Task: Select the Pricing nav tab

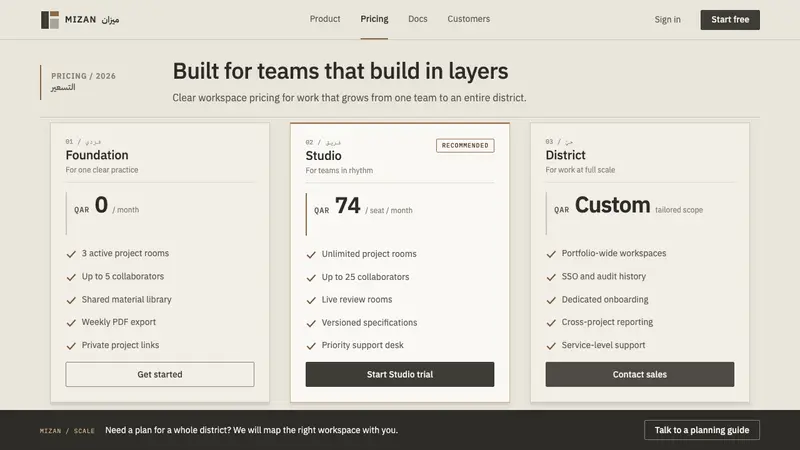Action: pos(374,19)
